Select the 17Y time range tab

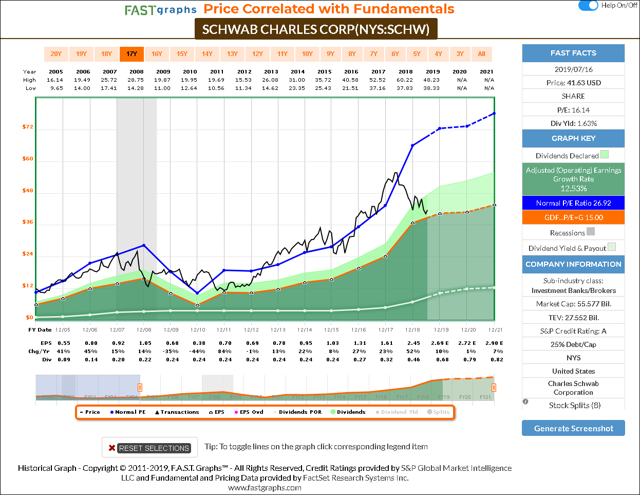[131, 54]
